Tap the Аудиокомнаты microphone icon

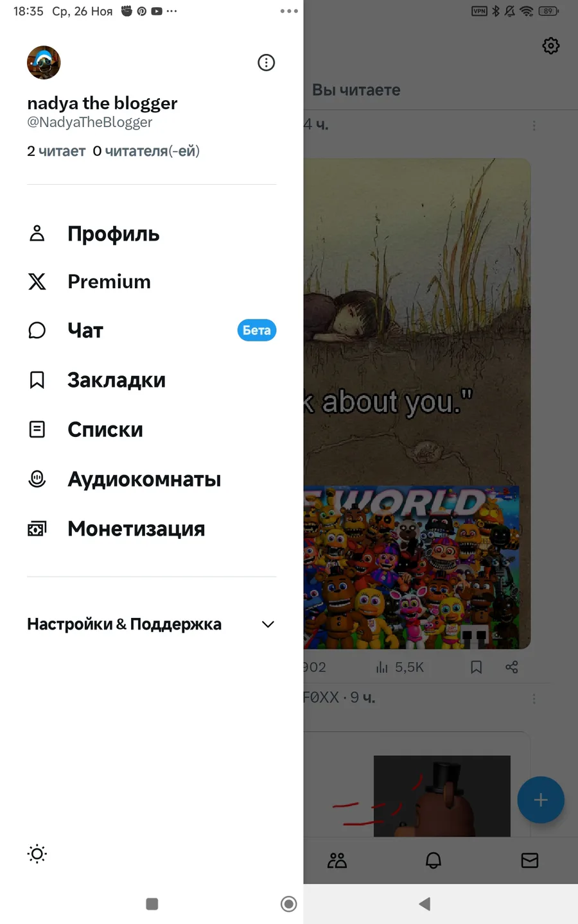[37, 479]
